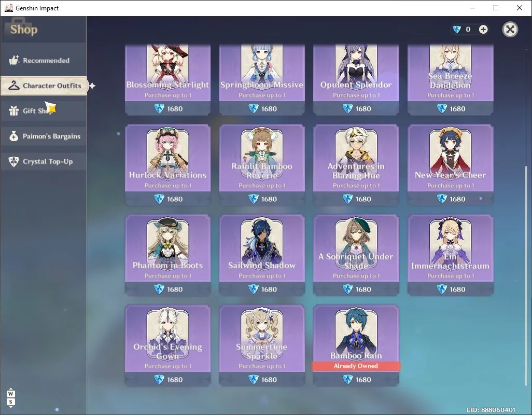Click the Genesis Crystal balance icon at top
This screenshot has width=532, height=415.
[457, 30]
